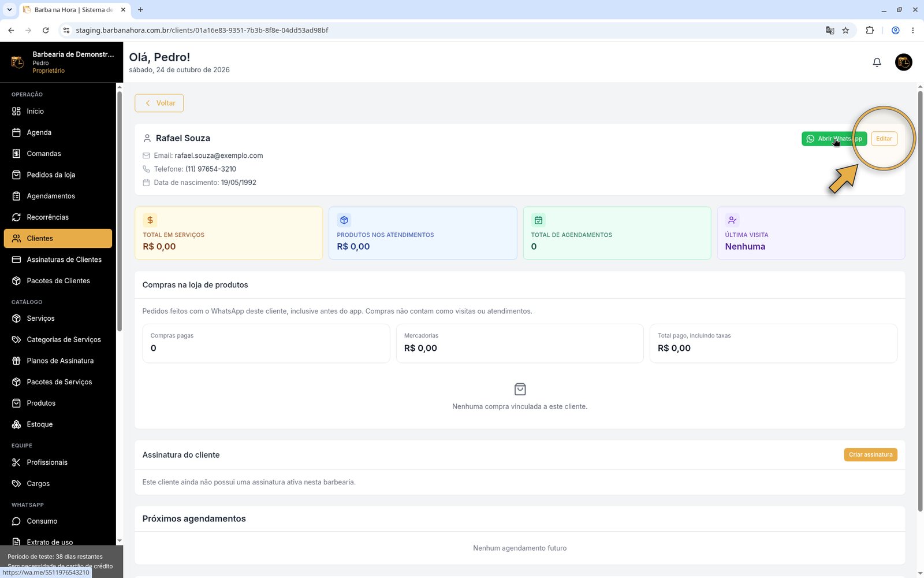Click the Criar assinatura button
924x578 pixels.
870,455
